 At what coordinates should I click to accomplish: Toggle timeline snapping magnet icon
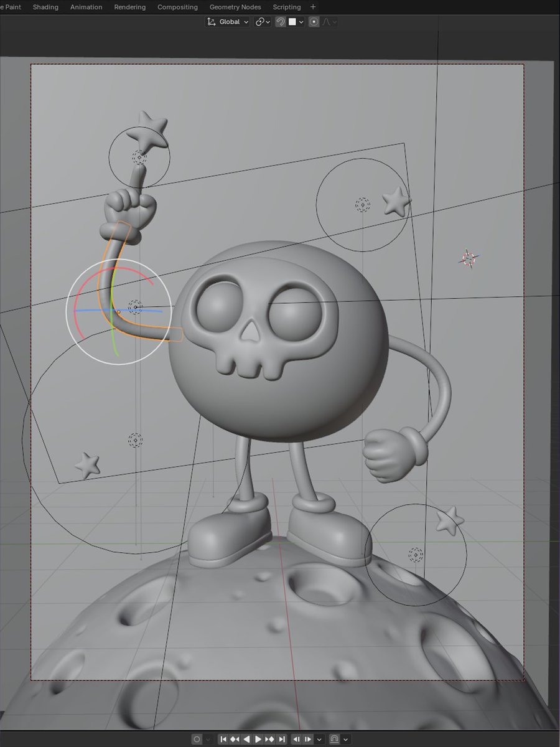[334, 739]
